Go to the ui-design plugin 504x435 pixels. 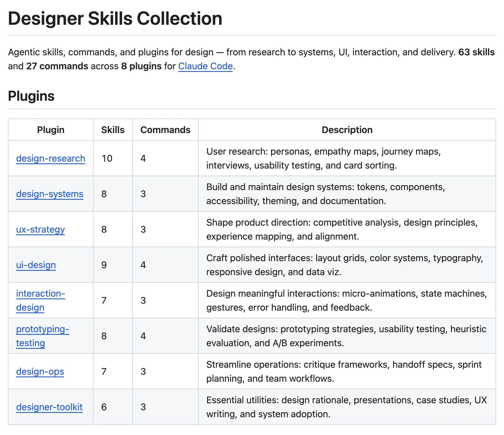click(36, 265)
